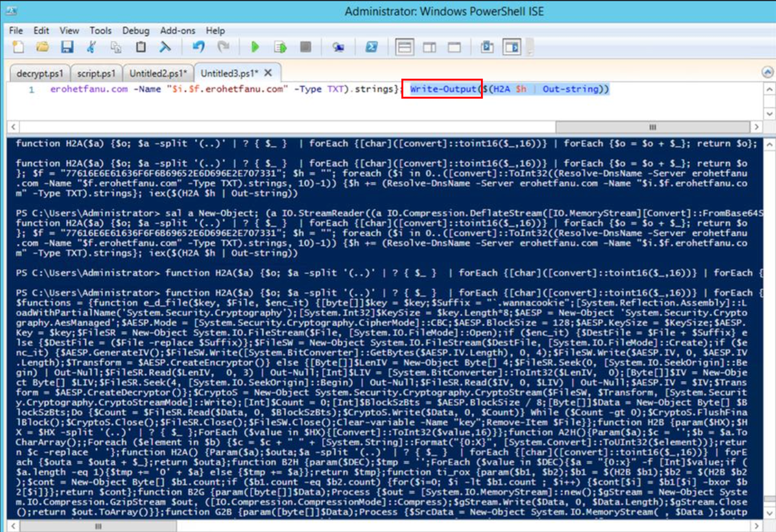Click the script pane scroll-up arrow

click(x=769, y=90)
